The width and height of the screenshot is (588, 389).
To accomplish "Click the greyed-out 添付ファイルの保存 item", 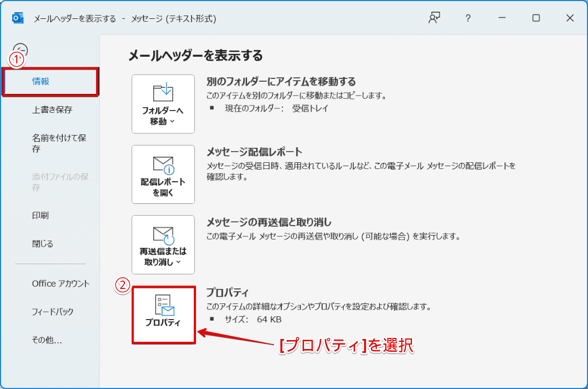I will pyautogui.click(x=60, y=182).
